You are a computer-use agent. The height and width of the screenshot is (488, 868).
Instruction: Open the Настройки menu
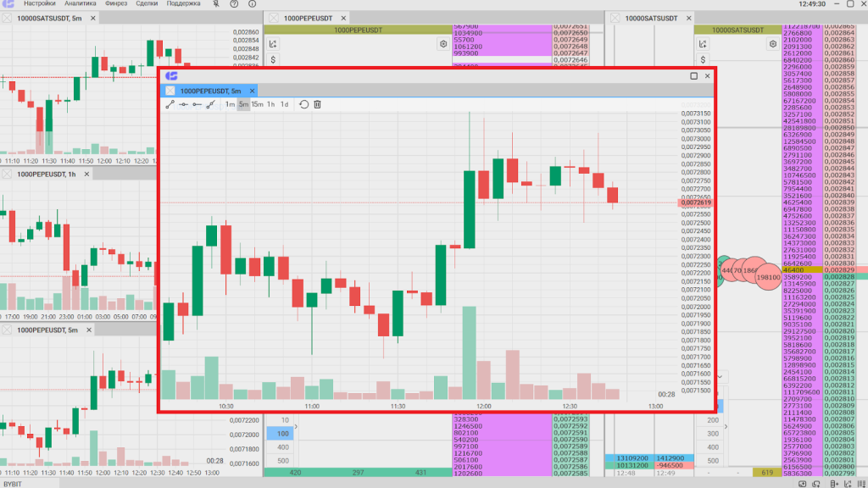click(40, 4)
